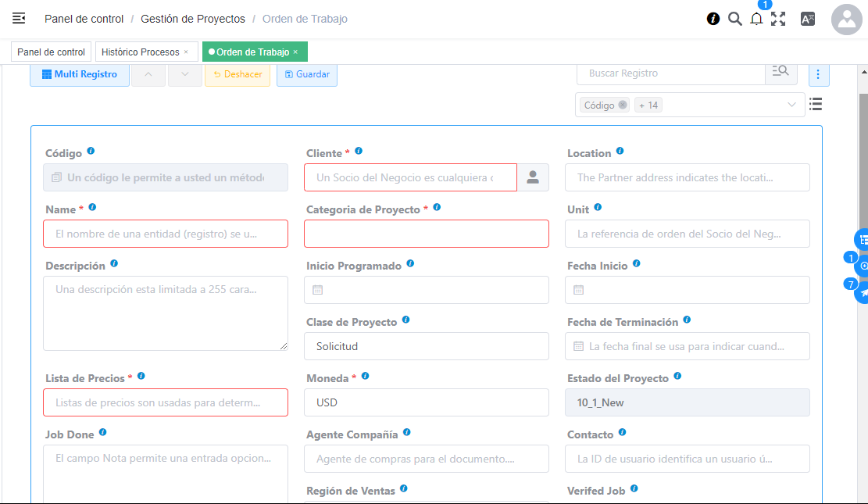
Task: Expand the Código +14 column dropdown
Action: click(791, 105)
